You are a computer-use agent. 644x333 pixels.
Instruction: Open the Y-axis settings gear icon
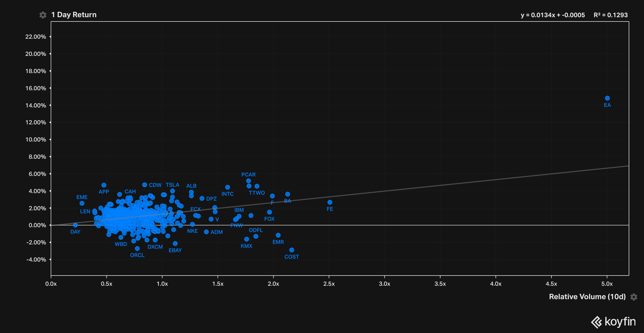pyautogui.click(x=43, y=15)
